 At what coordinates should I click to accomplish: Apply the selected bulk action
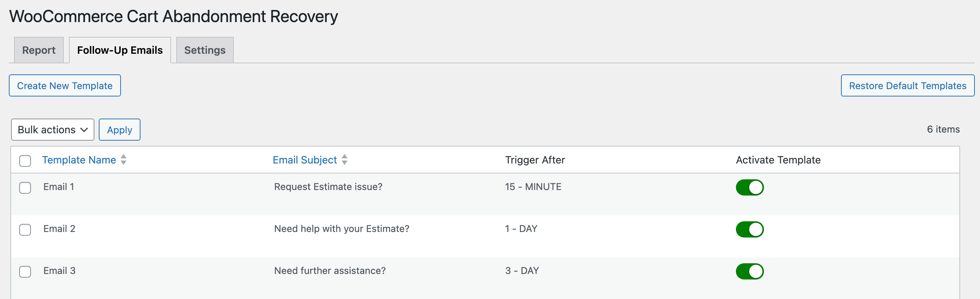pyautogui.click(x=119, y=130)
